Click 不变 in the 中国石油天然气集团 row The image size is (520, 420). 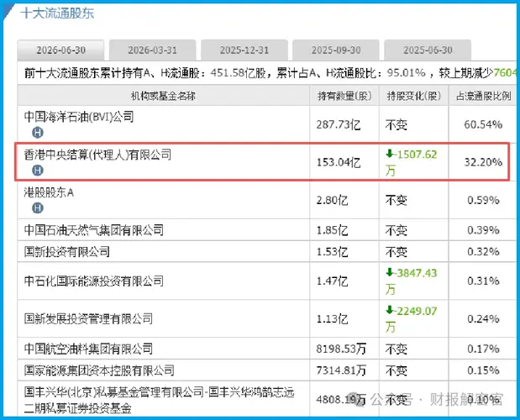(x=396, y=230)
